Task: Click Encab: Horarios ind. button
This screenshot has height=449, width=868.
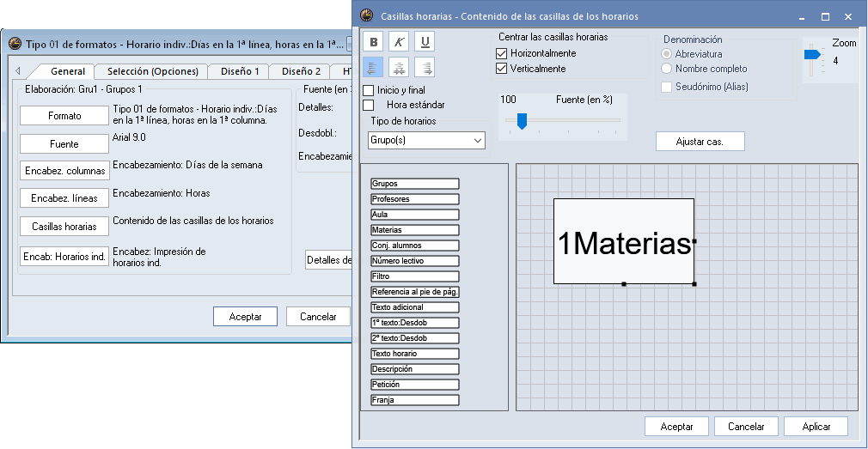Action: [64, 257]
